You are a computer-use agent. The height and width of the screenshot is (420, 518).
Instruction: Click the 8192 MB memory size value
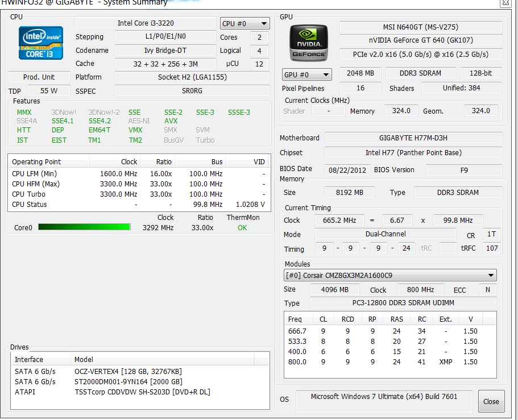pos(350,192)
